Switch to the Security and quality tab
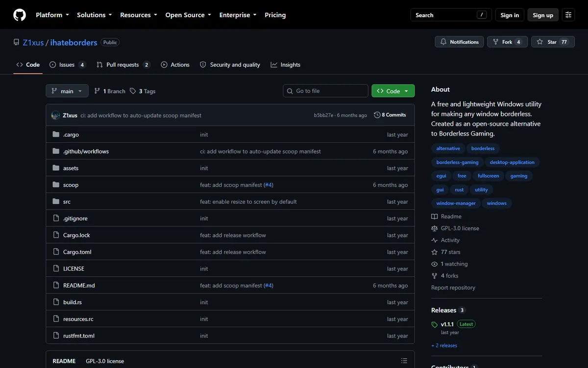The image size is (588, 368). 230,65
